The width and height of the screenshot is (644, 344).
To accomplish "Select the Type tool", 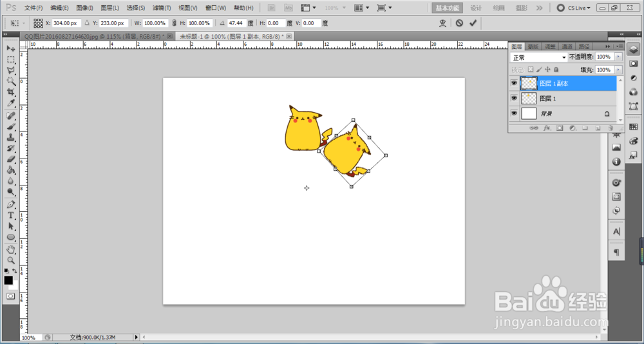I will (x=11, y=215).
